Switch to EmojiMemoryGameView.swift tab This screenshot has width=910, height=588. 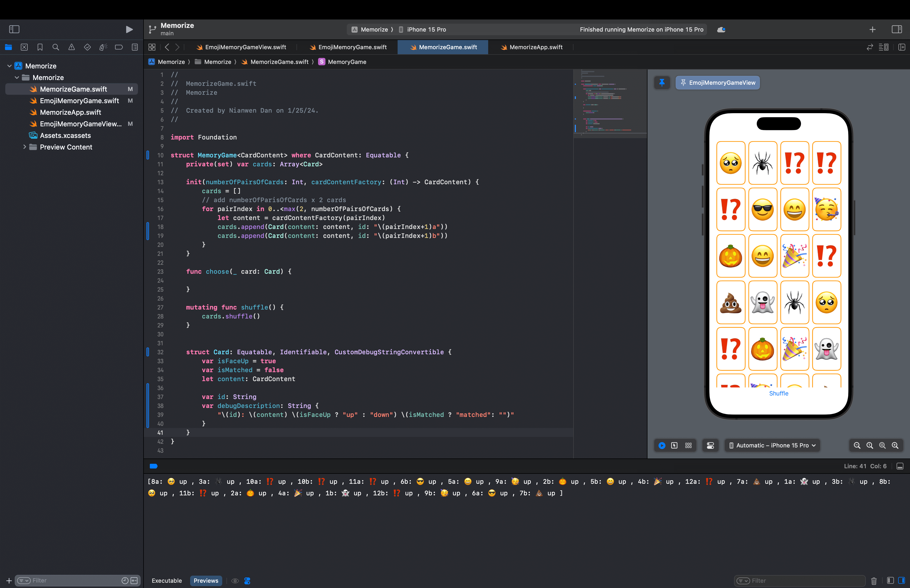click(241, 47)
